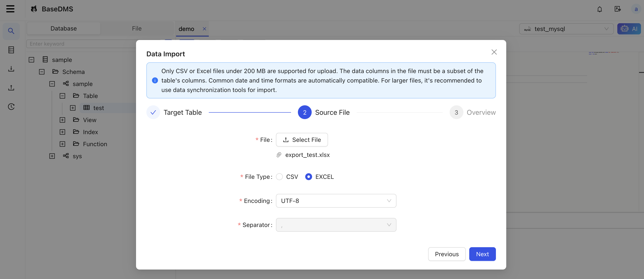Open the export upload icon in sidebar
644x279 pixels.
coord(11,88)
